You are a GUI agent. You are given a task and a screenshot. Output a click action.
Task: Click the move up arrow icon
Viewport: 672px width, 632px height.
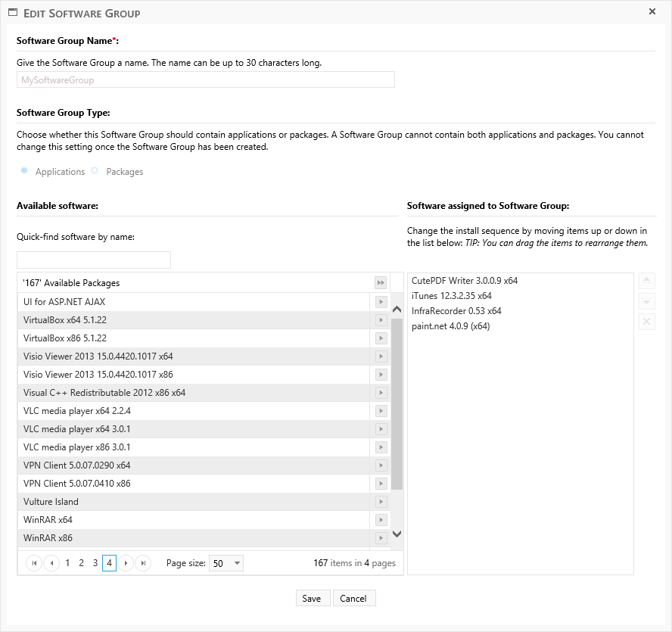(x=647, y=281)
